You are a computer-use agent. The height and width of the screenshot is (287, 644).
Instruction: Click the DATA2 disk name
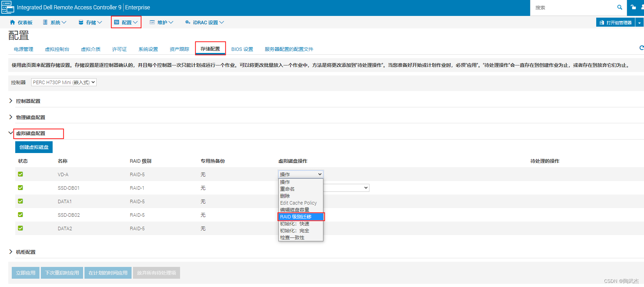tap(65, 228)
